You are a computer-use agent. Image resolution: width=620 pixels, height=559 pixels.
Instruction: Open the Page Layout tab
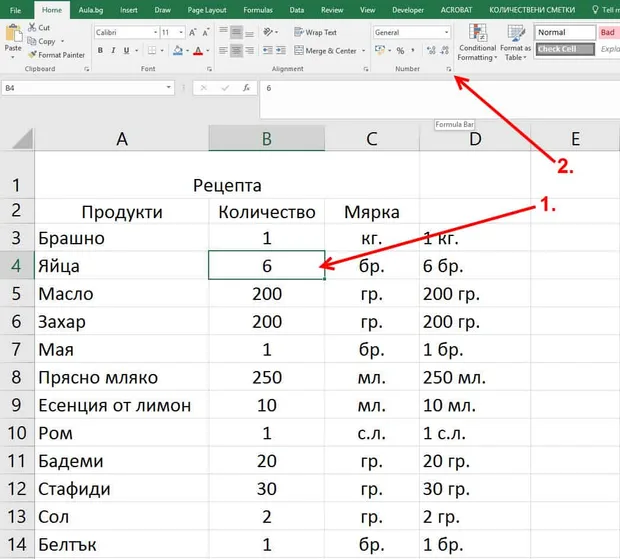[207, 10]
